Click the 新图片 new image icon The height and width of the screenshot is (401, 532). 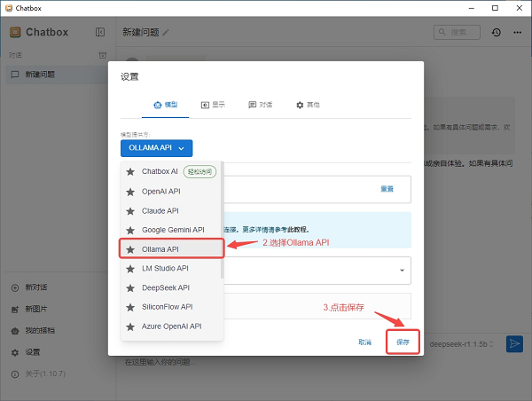coord(15,310)
